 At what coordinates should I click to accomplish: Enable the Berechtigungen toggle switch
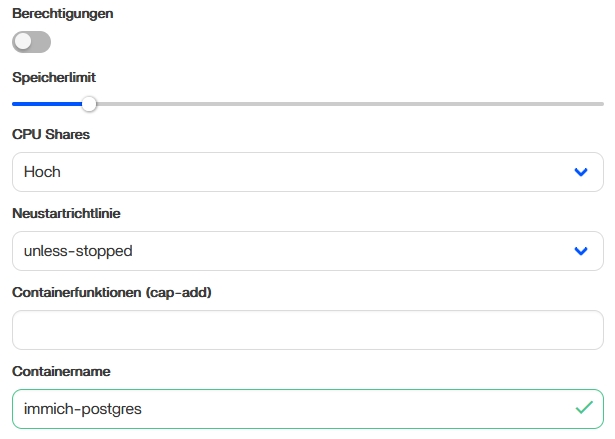tap(31, 42)
